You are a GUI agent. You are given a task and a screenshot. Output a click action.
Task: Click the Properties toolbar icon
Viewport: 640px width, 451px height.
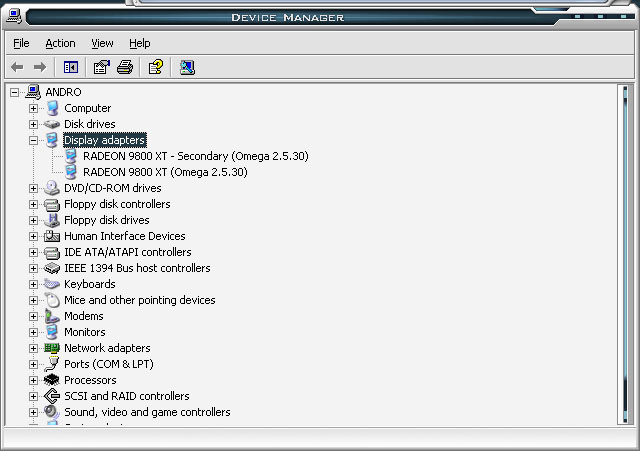pyautogui.click(x=101, y=67)
